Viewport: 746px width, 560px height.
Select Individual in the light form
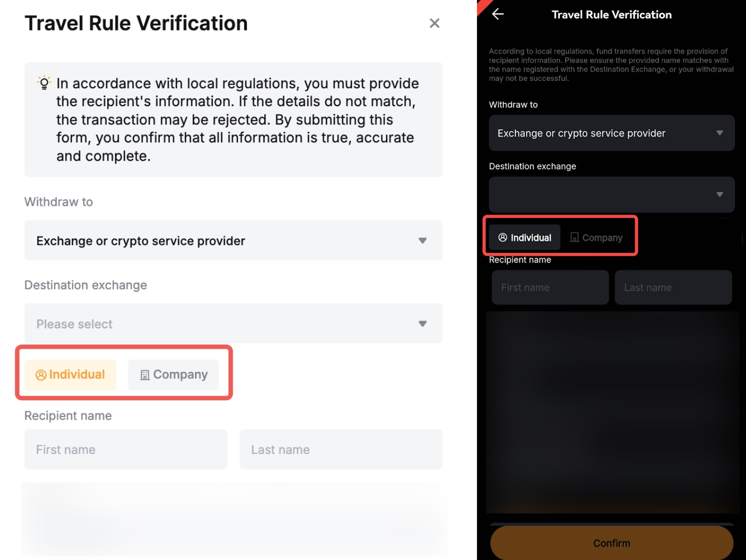[70, 375]
